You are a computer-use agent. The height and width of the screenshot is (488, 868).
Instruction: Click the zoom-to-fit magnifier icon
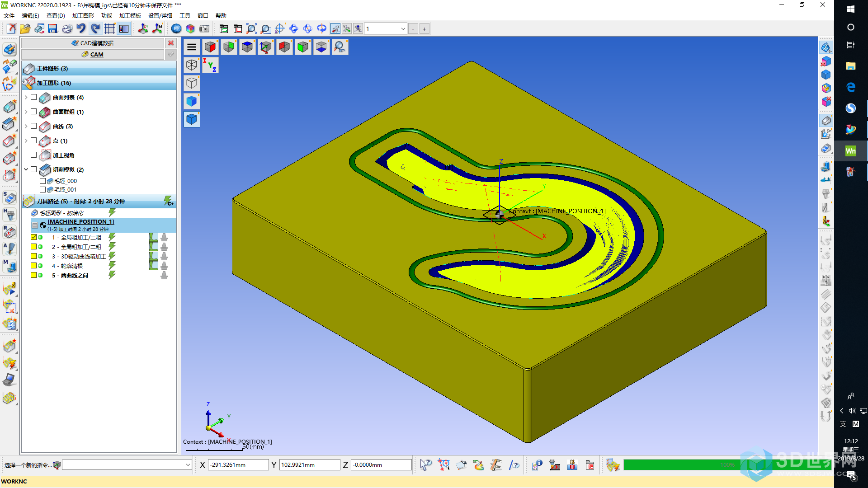coord(251,29)
